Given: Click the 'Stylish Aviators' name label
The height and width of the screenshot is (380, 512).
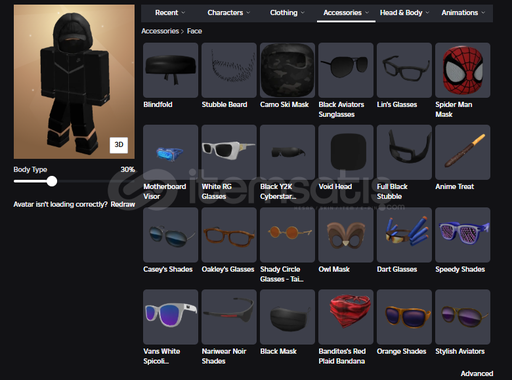Looking at the screenshot, I should click(x=460, y=351).
